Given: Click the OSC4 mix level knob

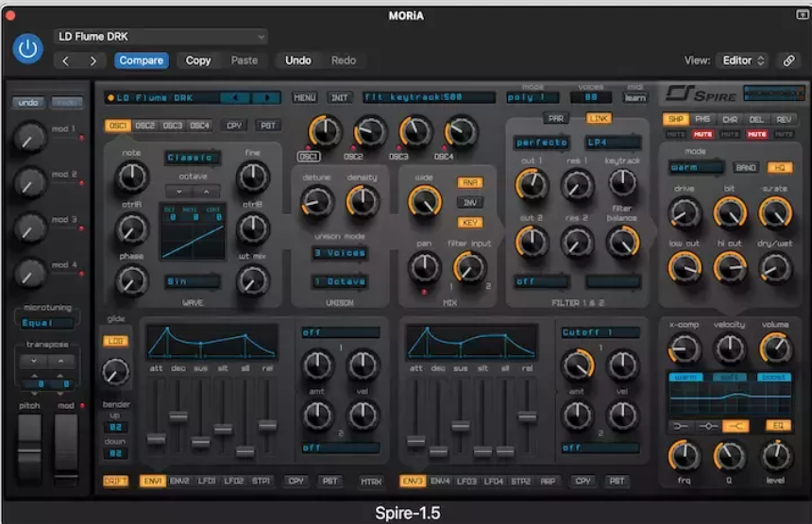Looking at the screenshot, I should click(x=461, y=131).
